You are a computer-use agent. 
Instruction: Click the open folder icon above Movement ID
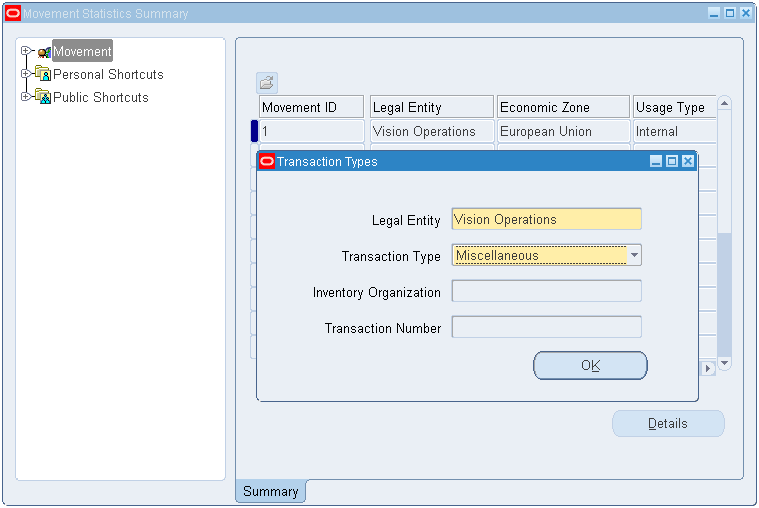(x=267, y=83)
